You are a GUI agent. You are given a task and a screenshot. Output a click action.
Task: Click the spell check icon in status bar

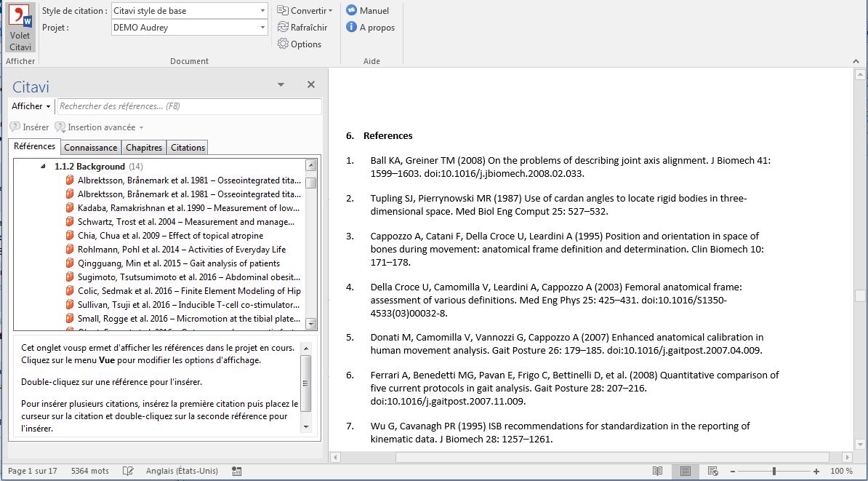tap(129, 471)
